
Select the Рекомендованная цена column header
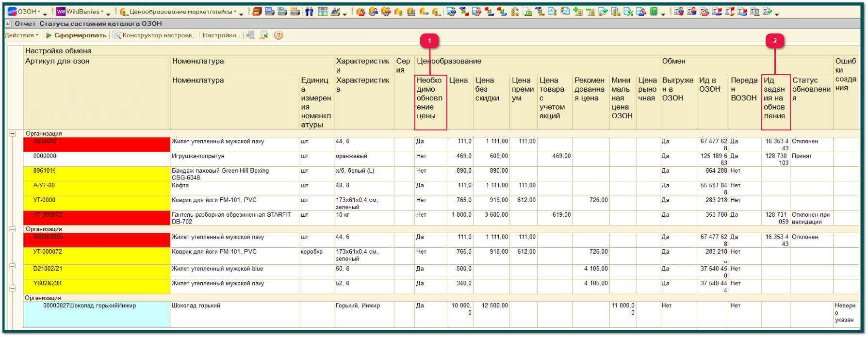590,102
